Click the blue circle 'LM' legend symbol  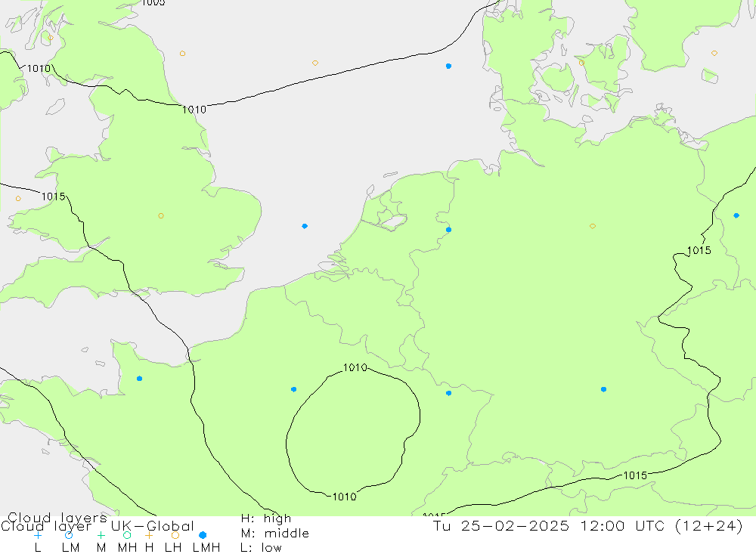[x=69, y=535]
